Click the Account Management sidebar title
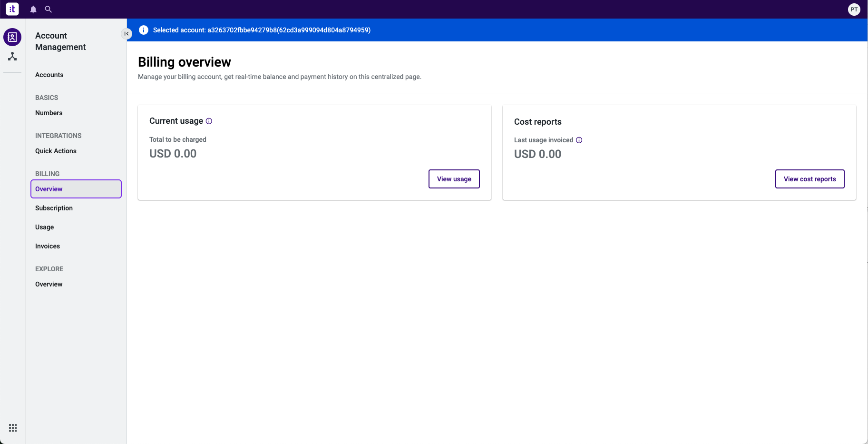This screenshot has height=444, width=868. click(x=60, y=41)
